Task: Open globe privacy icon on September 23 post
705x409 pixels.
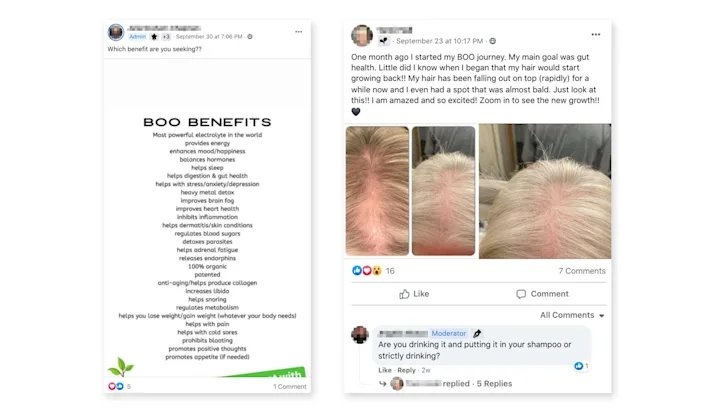Action: [x=493, y=41]
